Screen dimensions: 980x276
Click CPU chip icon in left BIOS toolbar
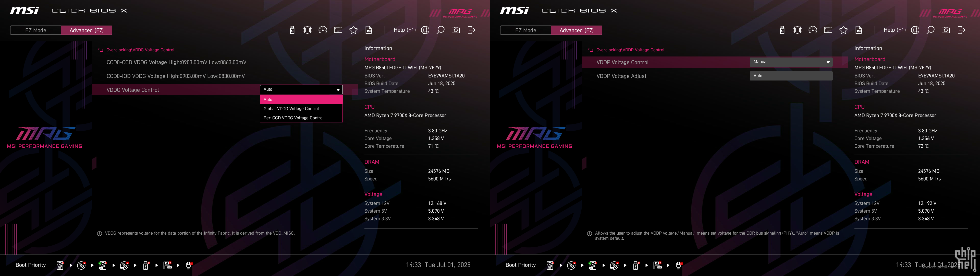tap(307, 30)
